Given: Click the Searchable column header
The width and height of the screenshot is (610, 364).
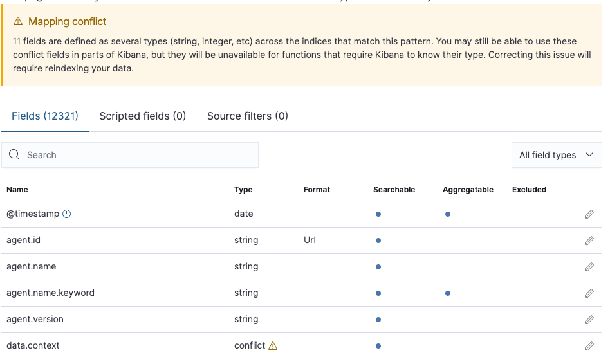Looking at the screenshot, I should [394, 190].
